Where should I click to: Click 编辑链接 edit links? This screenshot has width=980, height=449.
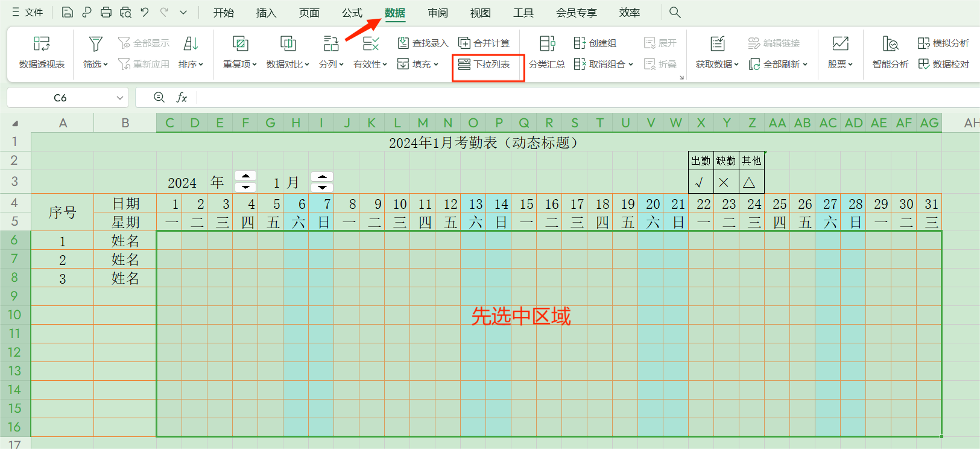pyautogui.click(x=774, y=43)
